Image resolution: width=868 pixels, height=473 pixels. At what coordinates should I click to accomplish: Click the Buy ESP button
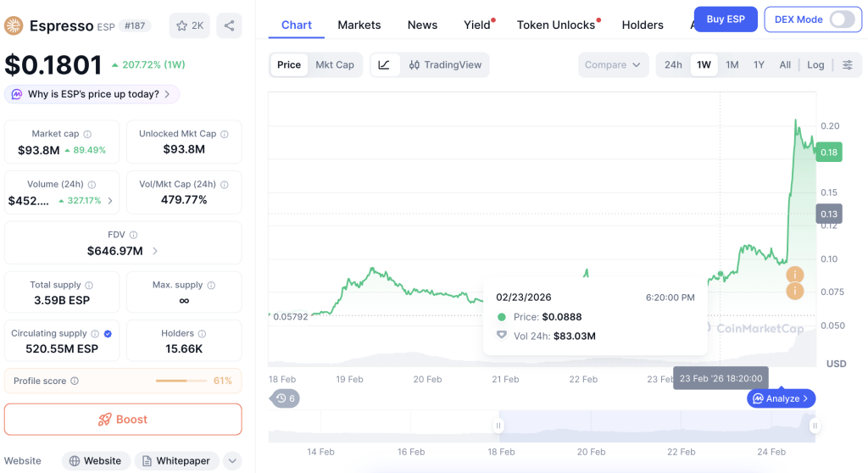pyautogui.click(x=726, y=19)
